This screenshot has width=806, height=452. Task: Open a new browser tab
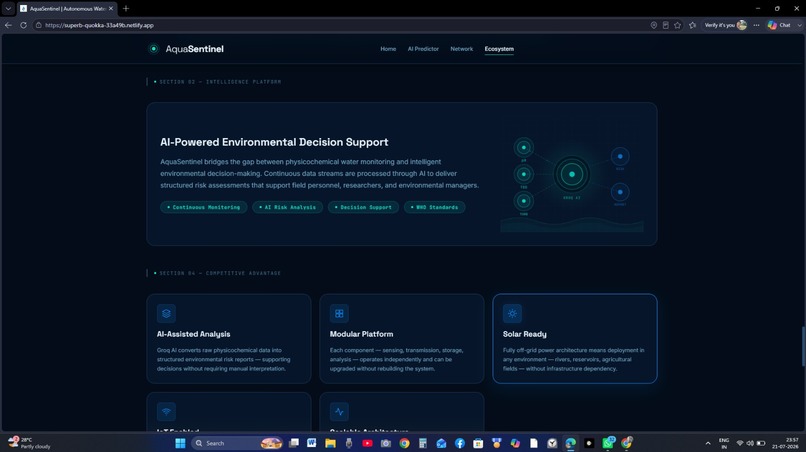126,8
